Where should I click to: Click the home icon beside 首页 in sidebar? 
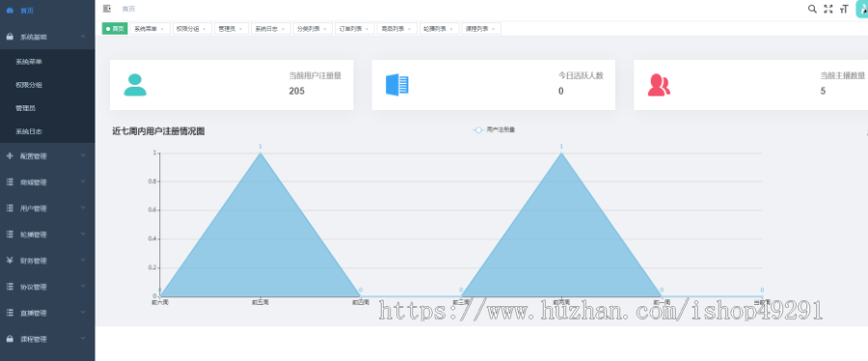point(10,11)
